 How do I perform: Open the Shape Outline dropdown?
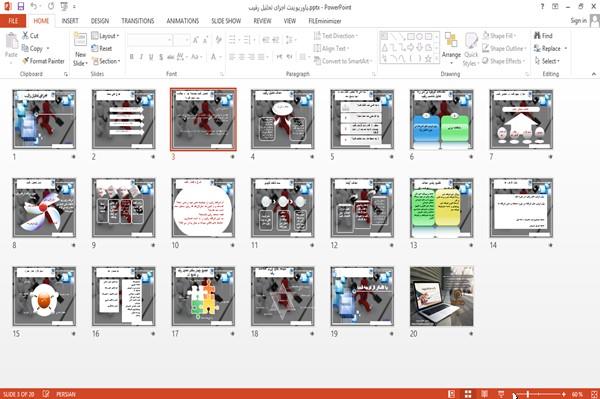click(x=504, y=48)
